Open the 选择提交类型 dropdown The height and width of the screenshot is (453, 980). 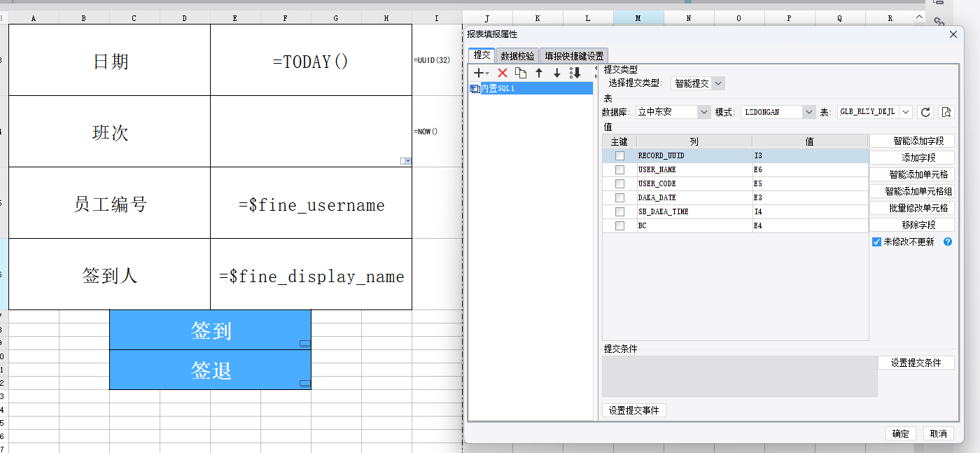tap(697, 83)
